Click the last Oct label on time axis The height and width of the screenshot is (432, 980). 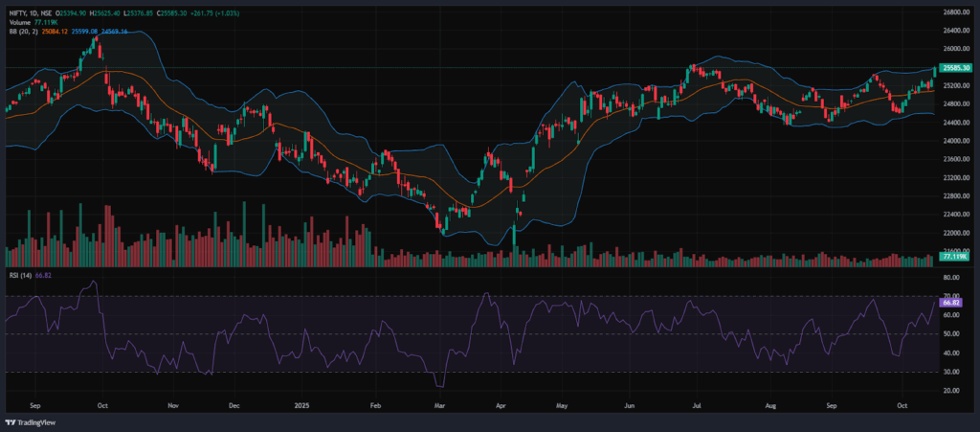pos(902,405)
